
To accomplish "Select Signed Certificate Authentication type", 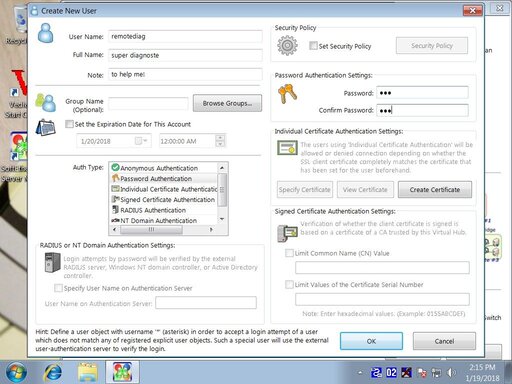I will click(163, 200).
